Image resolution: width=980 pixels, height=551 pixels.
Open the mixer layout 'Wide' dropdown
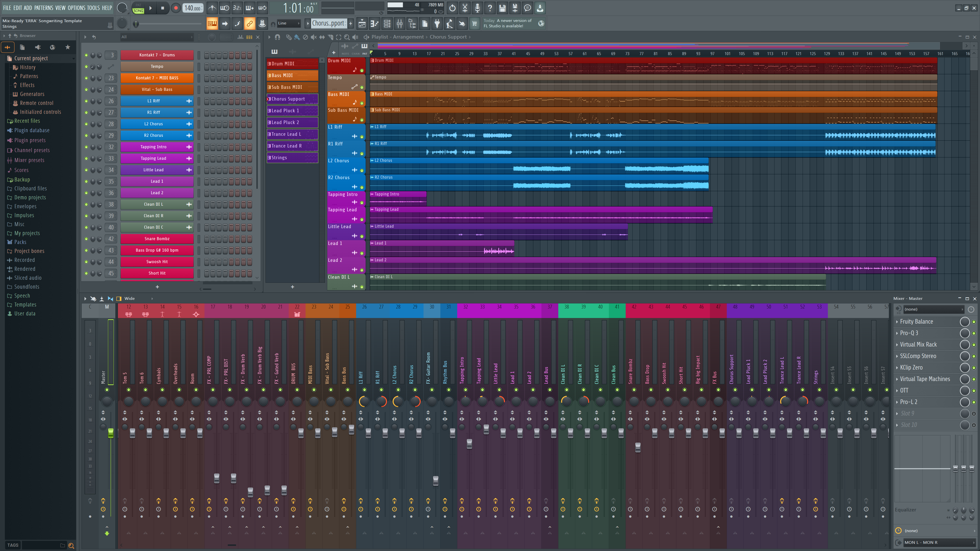point(138,299)
